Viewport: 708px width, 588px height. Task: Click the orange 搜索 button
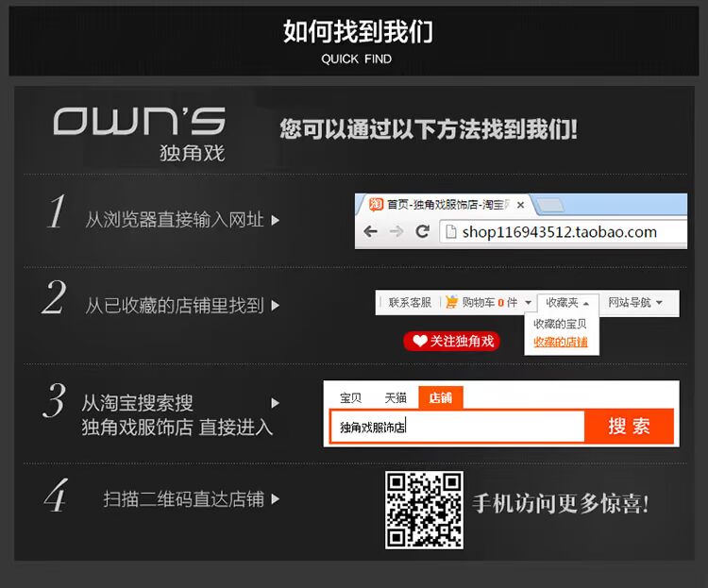(629, 427)
